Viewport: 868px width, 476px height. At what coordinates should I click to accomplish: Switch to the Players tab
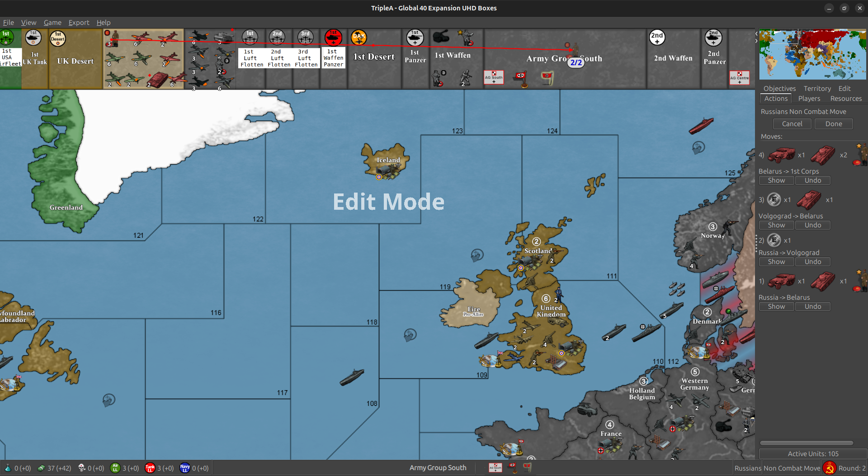(x=809, y=99)
